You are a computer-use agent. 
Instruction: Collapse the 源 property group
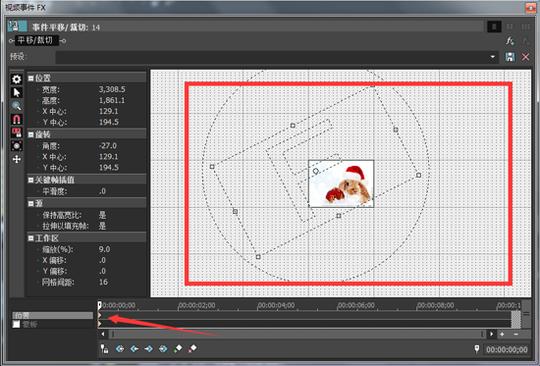click(x=31, y=203)
